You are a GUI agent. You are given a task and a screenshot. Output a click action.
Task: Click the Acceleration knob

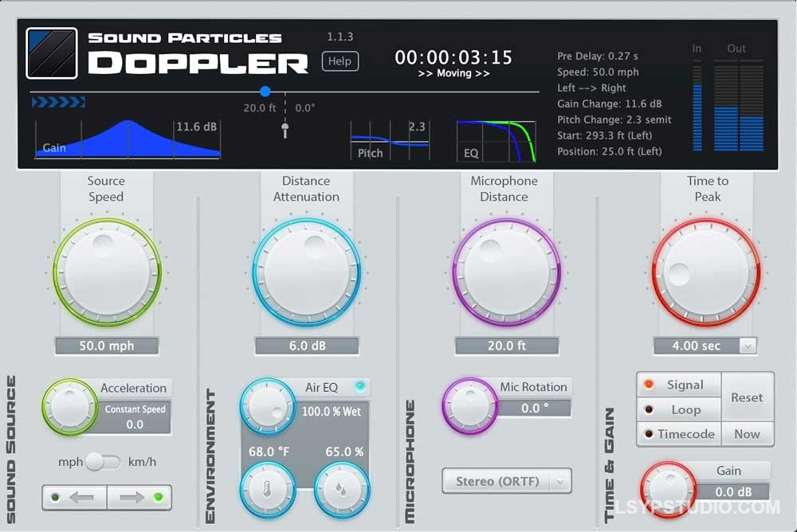[70, 406]
